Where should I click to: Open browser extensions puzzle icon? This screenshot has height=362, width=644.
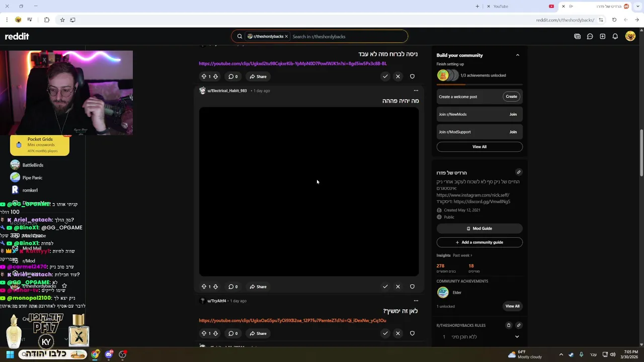(x=47, y=20)
